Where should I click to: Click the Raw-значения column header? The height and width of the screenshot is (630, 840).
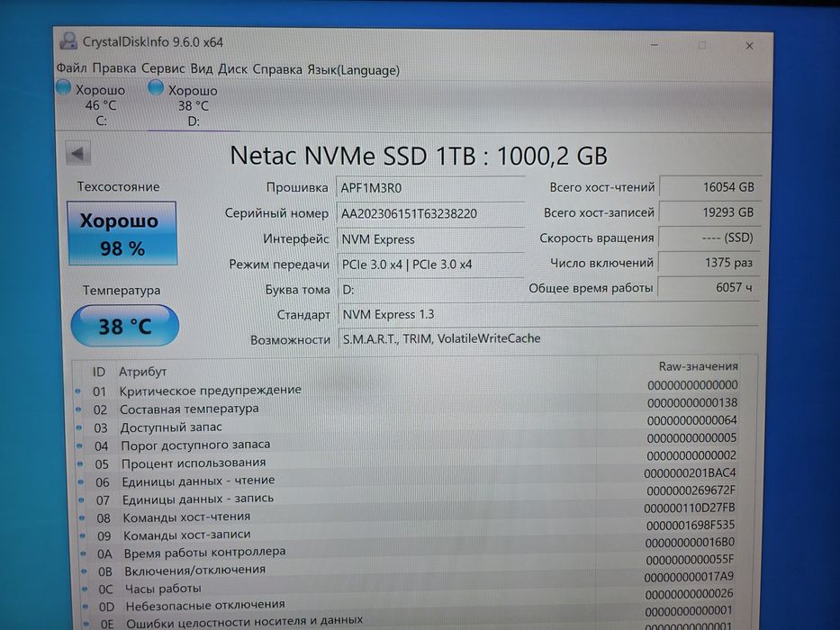[698, 366]
